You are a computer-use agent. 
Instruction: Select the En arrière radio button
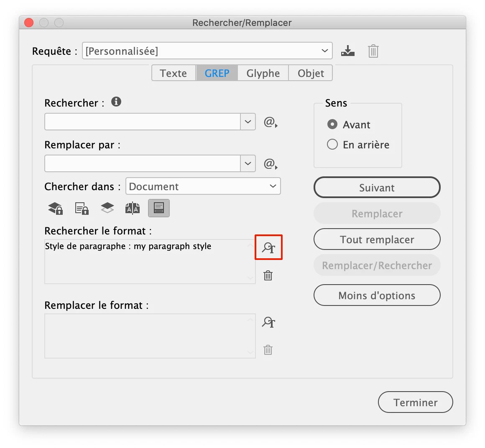(332, 144)
